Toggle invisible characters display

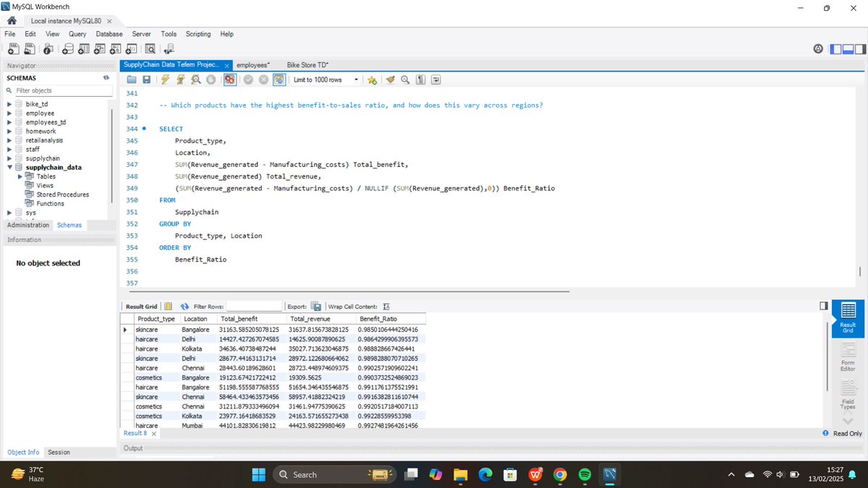[420, 80]
